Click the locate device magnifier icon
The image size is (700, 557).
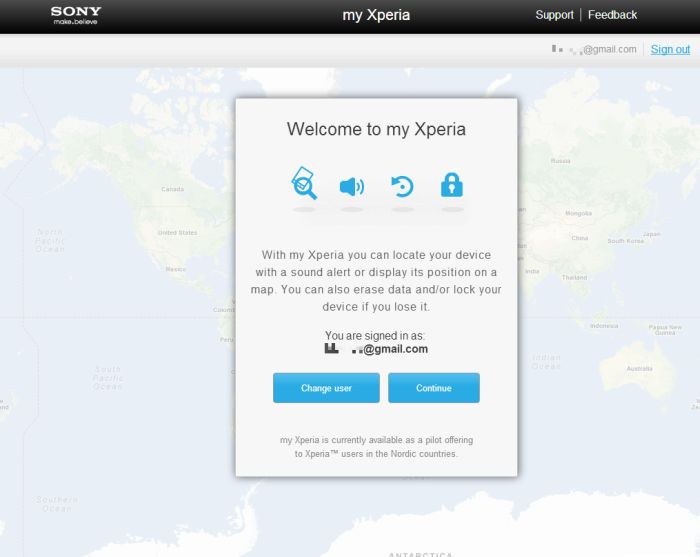click(x=304, y=184)
